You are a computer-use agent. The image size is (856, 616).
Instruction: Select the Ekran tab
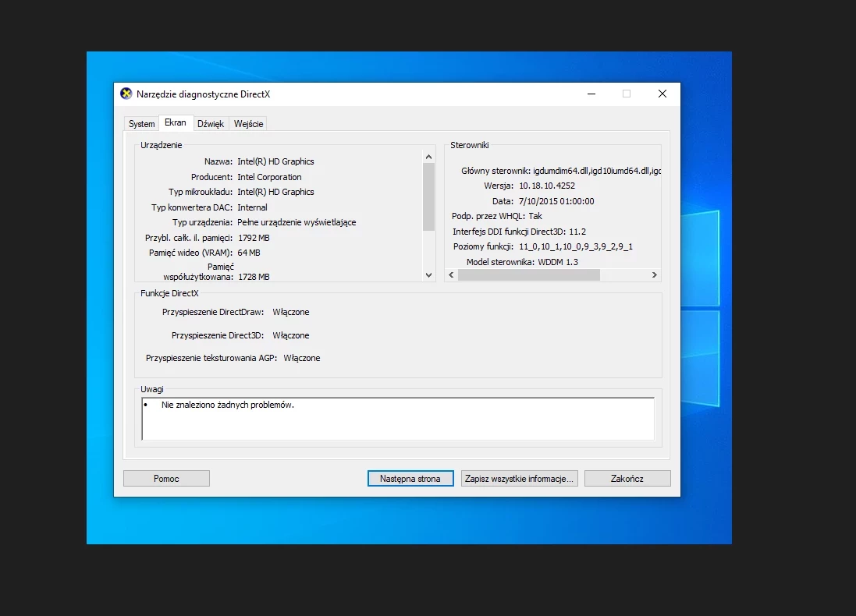pyautogui.click(x=176, y=123)
